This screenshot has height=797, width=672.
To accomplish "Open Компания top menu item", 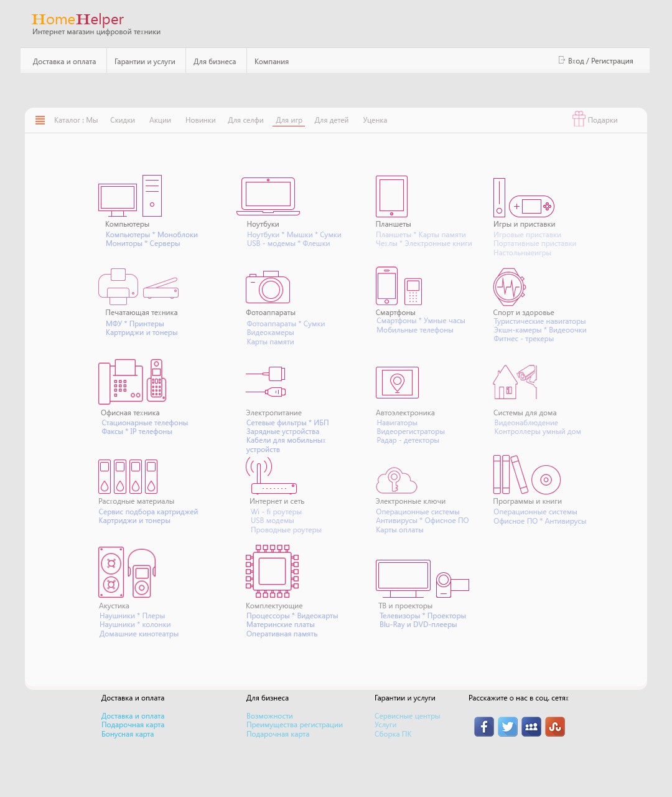I will (271, 62).
